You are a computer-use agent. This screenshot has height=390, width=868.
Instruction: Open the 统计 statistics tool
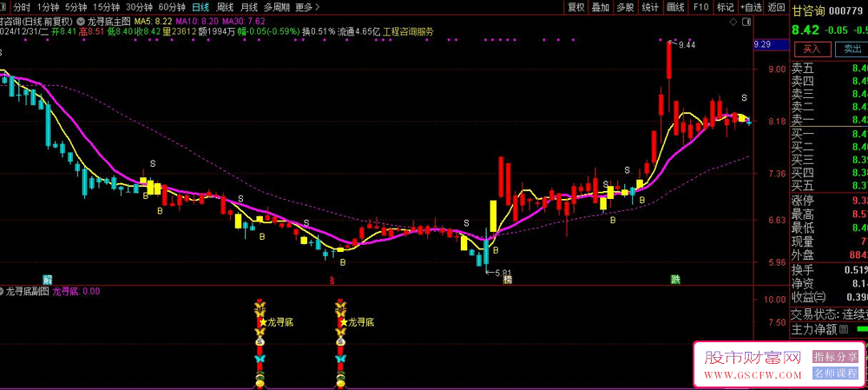[650, 7]
